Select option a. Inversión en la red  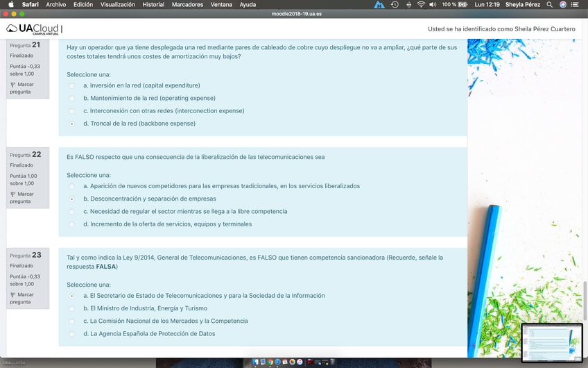(x=72, y=86)
